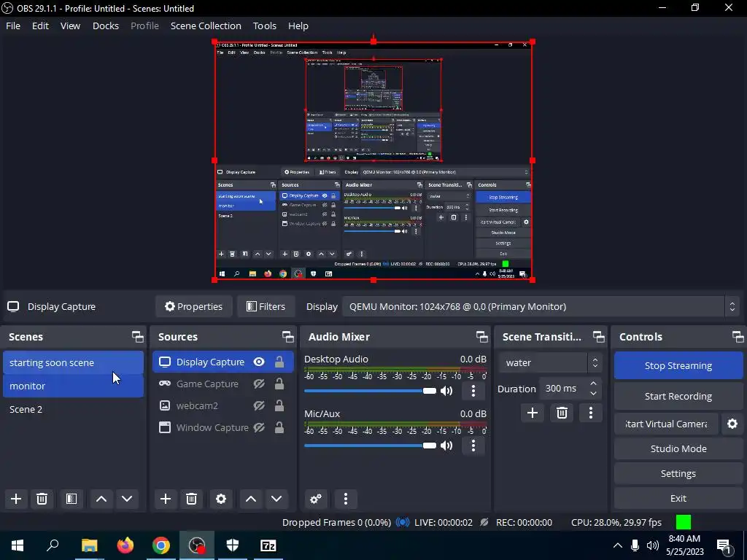The width and height of the screenshot is (747, 560).
Task: Open transition properties three-dot menu
Action: click(591, 413)
